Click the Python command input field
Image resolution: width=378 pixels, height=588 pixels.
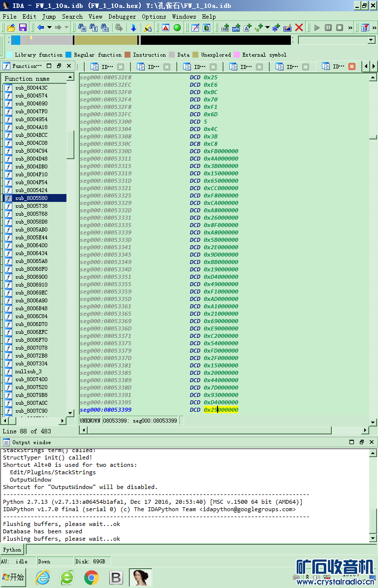tap(197, 550)
